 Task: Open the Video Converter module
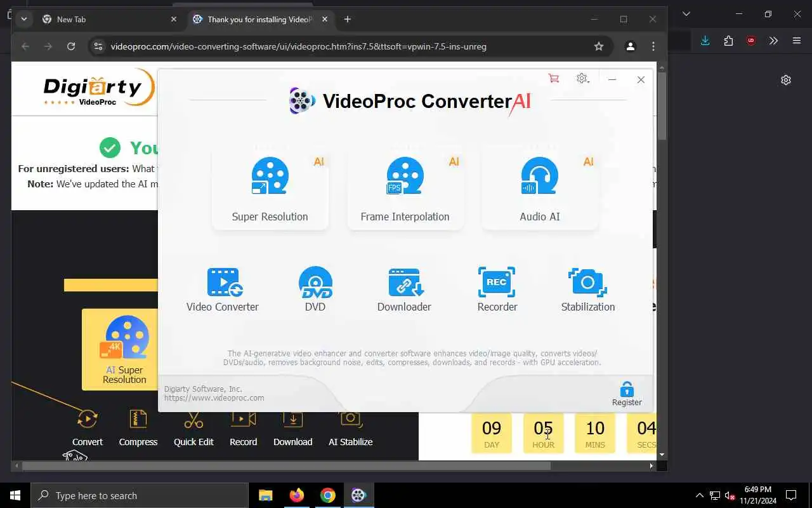click(x=223, y=290)
